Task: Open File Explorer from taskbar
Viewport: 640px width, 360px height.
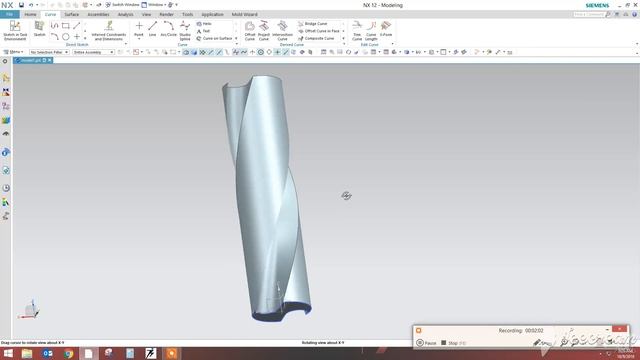Action: point(27,353)
